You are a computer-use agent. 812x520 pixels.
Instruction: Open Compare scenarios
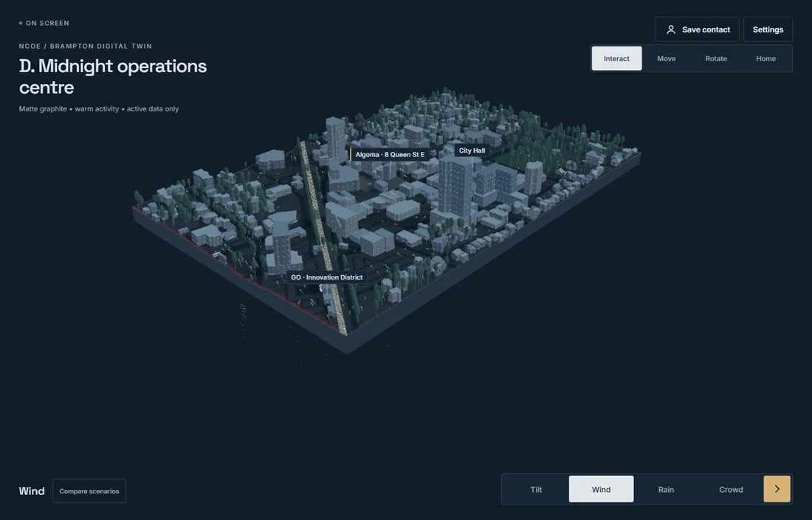(89, 491)
